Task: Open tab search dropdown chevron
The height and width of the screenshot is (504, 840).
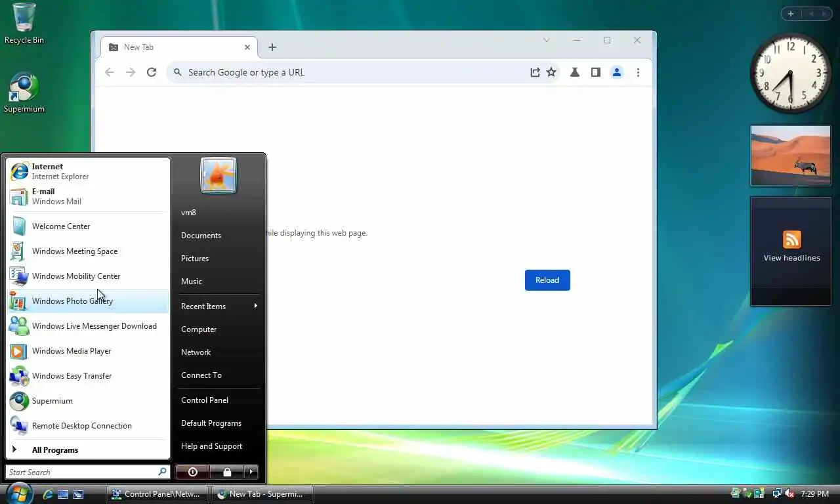Action: pos(546,40)
